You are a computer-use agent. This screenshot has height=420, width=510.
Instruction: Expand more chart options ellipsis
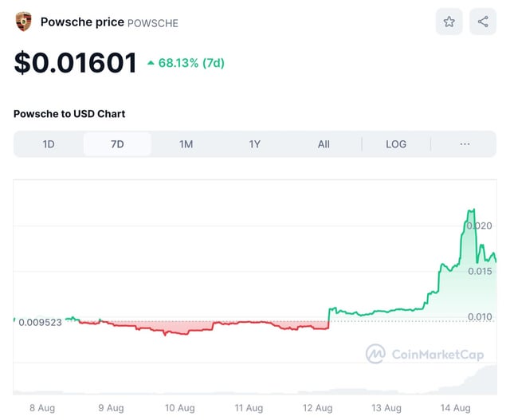tap(465, 144)
